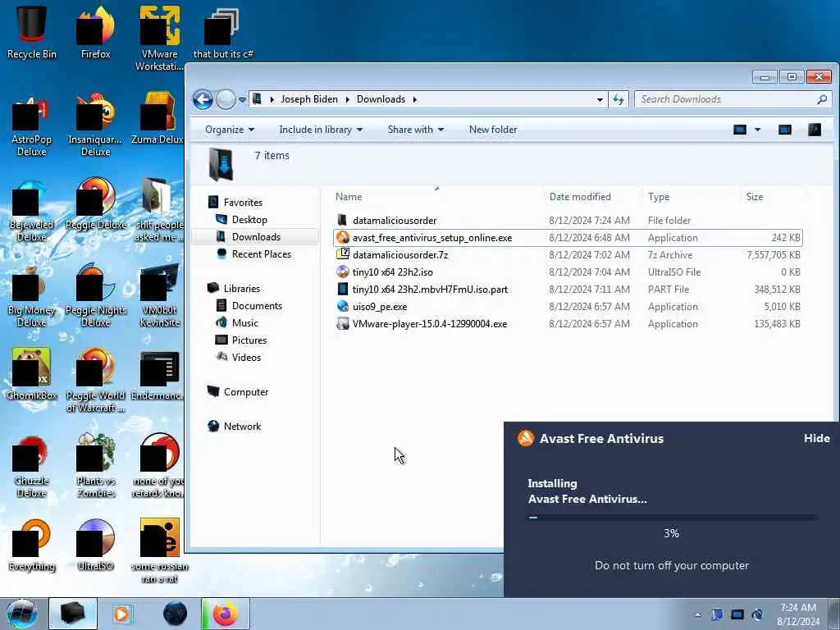Select the datamaliciousorder folder icon
The height and width of the screenshot is (630, 840).
343,220
